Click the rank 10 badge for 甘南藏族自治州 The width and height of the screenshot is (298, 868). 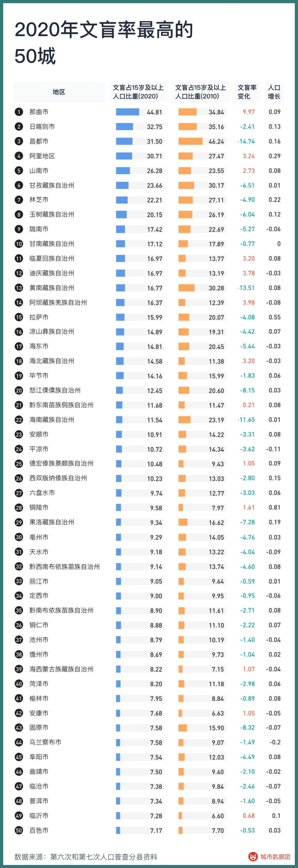pyautogui.click(x=19, y=244)
